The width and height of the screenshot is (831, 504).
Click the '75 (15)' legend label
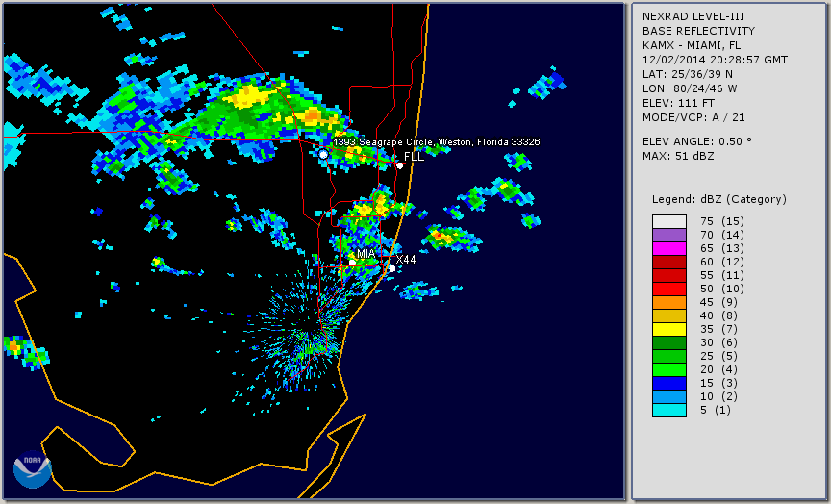[x=721, y=221]
